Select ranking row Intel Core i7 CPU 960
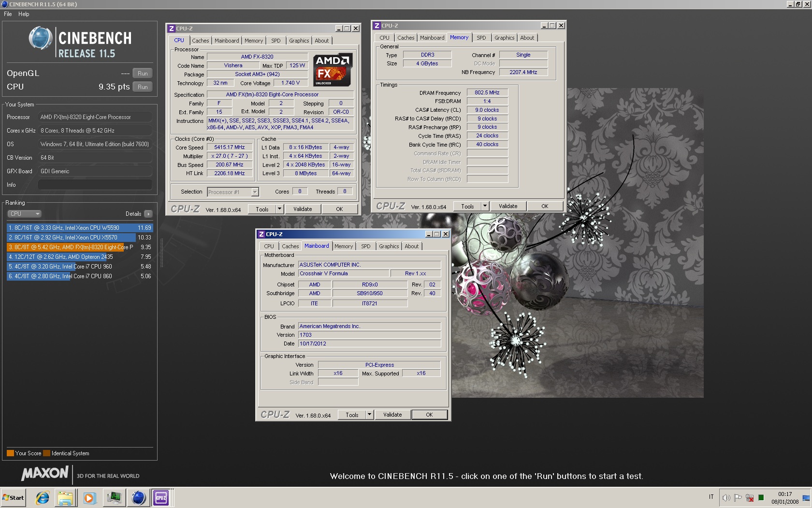Viewport: 812px width, 508px height. (80, 267)
